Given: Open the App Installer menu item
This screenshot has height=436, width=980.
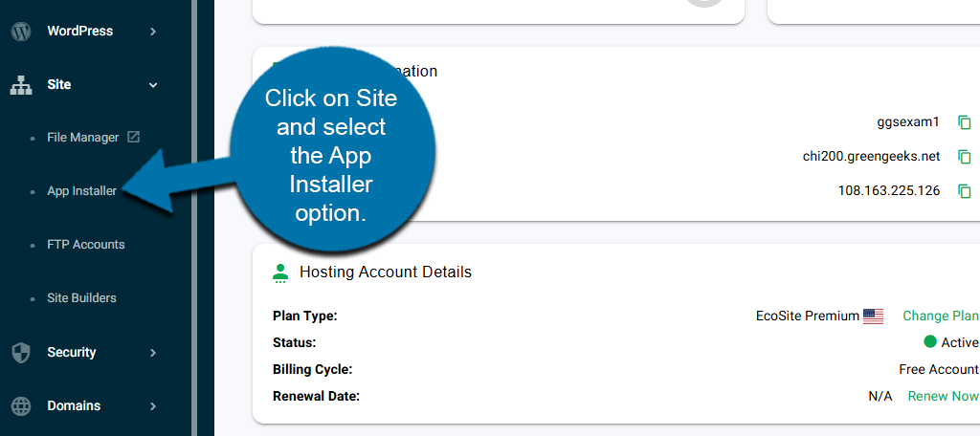Looking at the screenshot, I should [81, 191].
